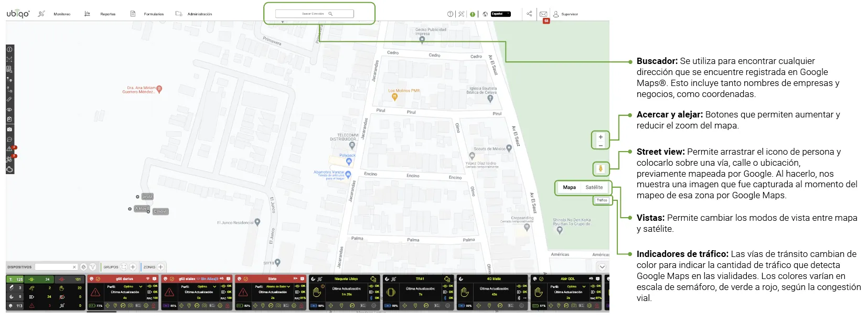The width and height of the screenshot is (868, 322).
Task: Click the help question mark icon
Action: tap(450, 14)
